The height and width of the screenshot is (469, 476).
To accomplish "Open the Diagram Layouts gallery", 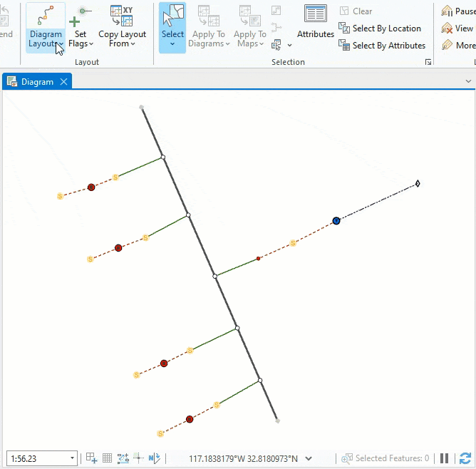I will click(x=46, y=28).
